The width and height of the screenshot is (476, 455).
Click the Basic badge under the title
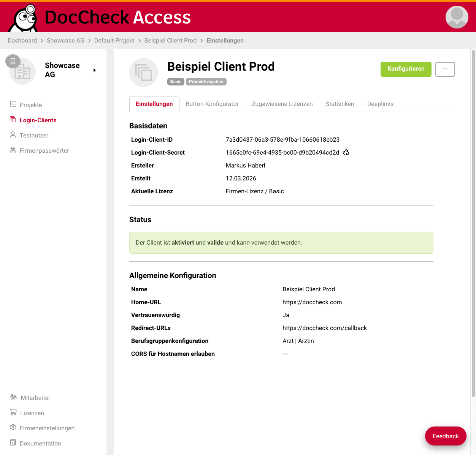[176, 82]
